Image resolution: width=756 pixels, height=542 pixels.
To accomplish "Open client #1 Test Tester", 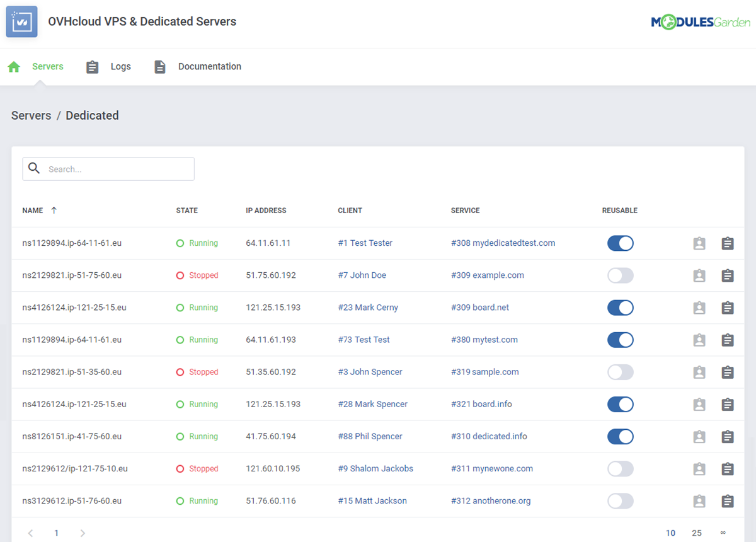I will pos(365,243).
